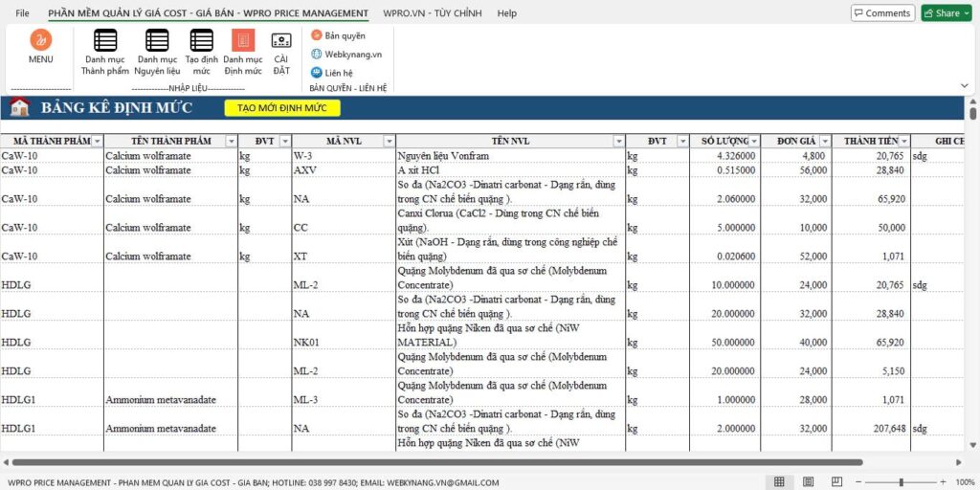The image size is (980, 490).
Task: Click the house icon beside BẢNG KÊ ĐỊNH MỨC
Action: click(x=19, y=108)
